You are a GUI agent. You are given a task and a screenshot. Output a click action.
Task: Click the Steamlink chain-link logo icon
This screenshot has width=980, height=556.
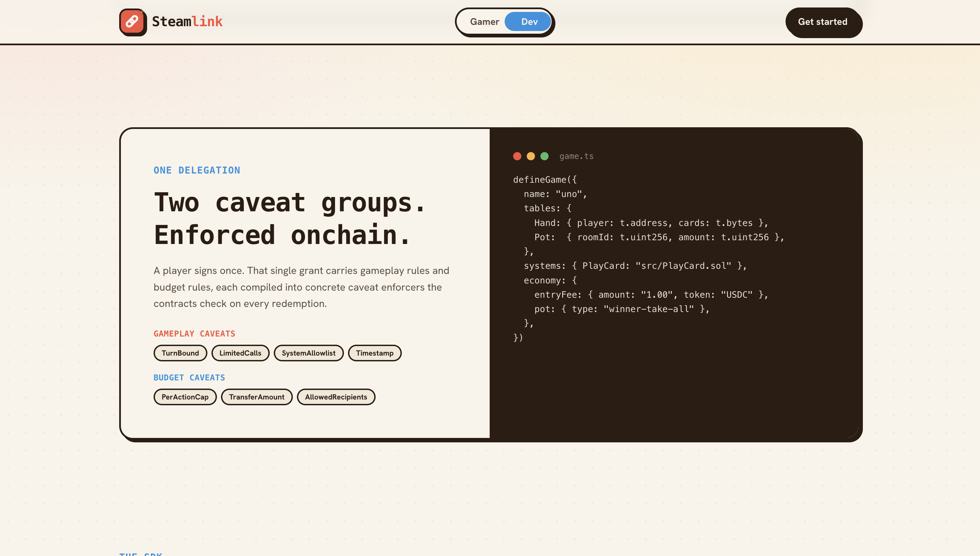132,22
